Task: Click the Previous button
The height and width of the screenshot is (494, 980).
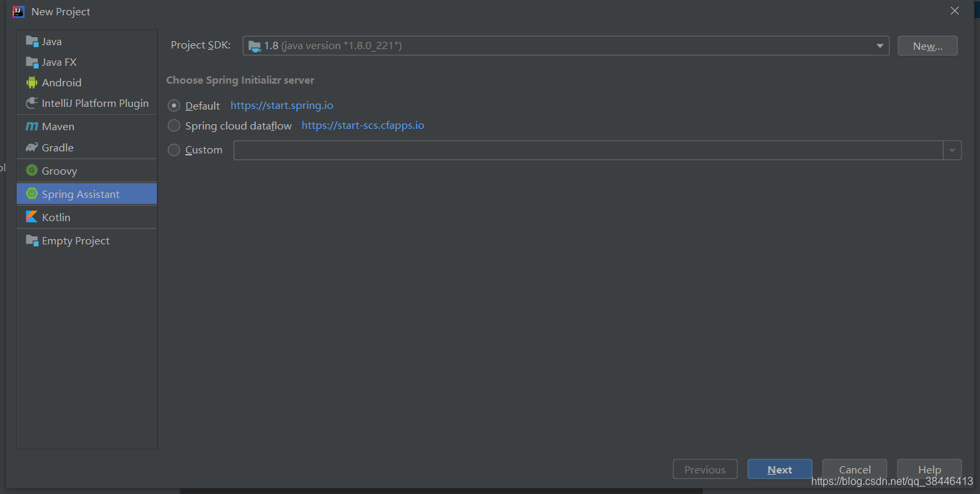Action: tap(705, 469)
